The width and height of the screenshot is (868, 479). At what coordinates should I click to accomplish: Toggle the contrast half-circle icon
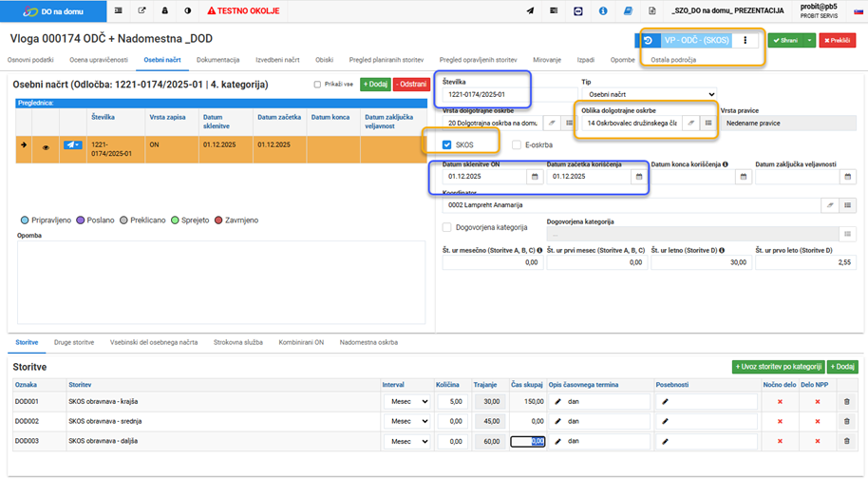188,10
